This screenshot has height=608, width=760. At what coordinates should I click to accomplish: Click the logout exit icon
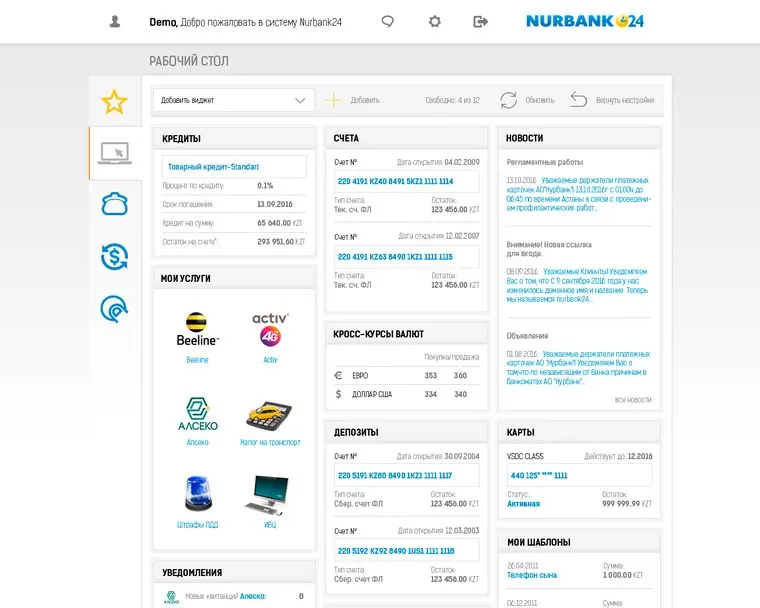coord(480,21)
